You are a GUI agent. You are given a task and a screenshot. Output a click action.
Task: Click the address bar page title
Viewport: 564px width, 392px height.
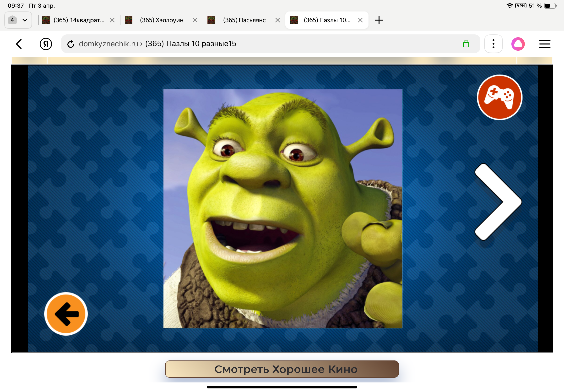pyautogui.click(x=190, y=44)
